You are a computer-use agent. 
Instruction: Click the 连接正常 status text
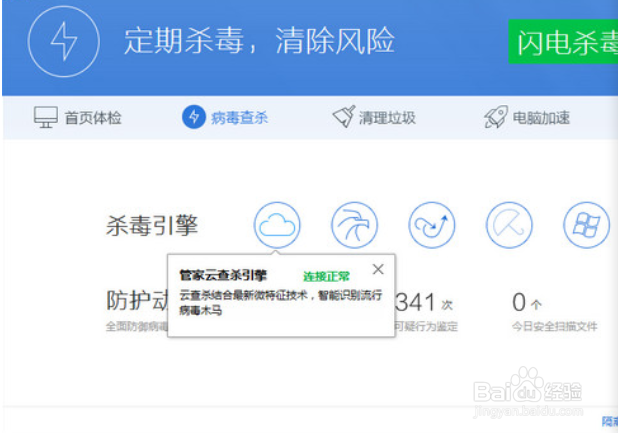click(x=326, y=276)
